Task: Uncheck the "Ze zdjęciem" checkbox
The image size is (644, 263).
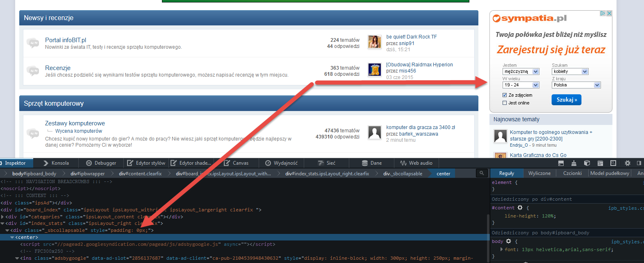Action: click(x=505, y=95)
